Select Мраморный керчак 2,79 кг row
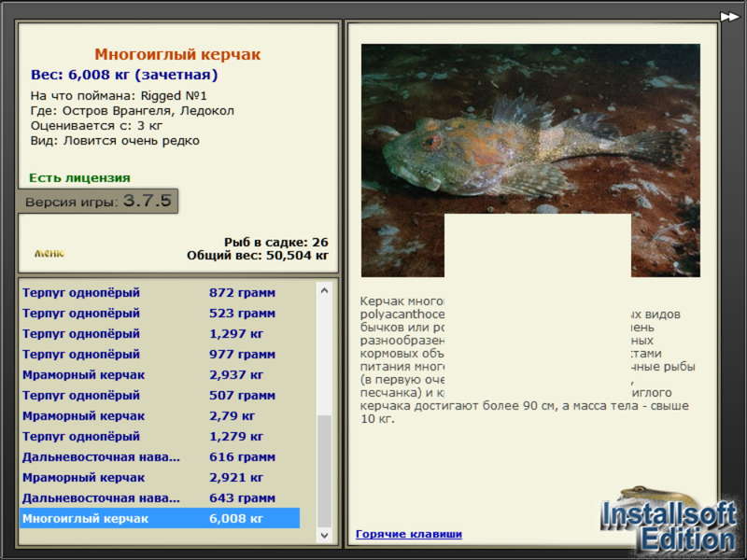 click(160, 415)
